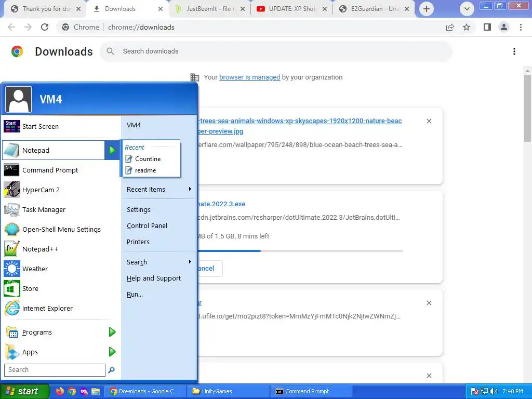Switch to the E2Guardian tab
532x399 pixels.
(x=373, y=9)
